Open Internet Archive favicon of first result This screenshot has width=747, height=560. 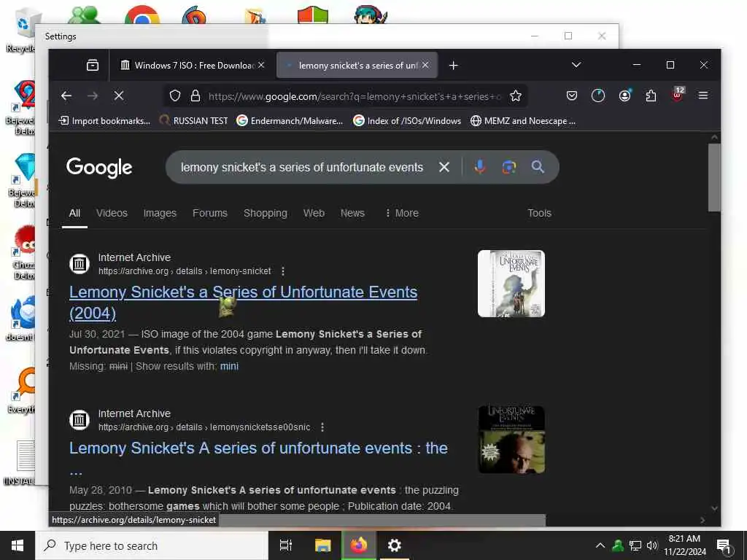tap(80, 264)
